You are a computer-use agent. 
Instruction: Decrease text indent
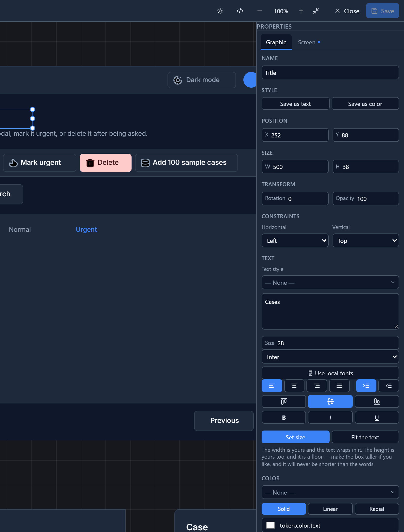coord(389,386)
